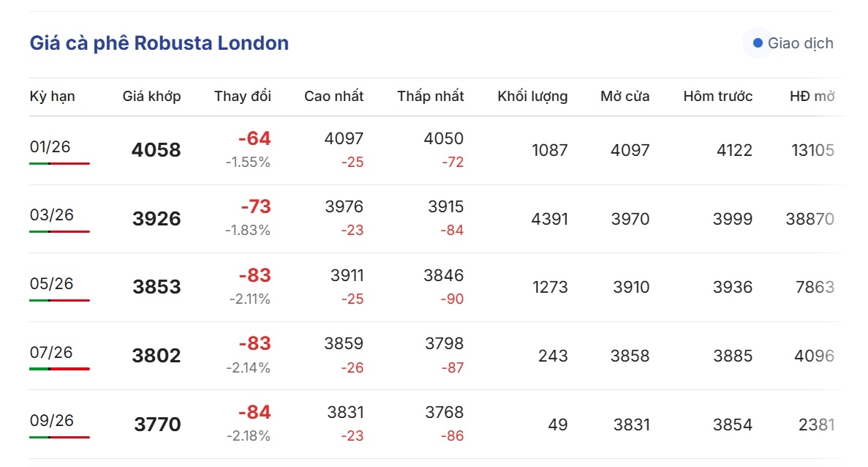Screen dimensions: 868x467
Task: Sort by the "Kỳ hạn" column header
Action: (x=52, y=96)
